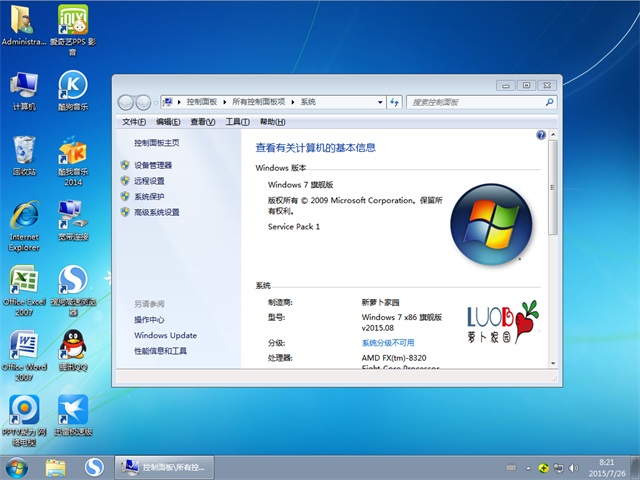Expand the 控制面板 breadcrumb arrow in address bar
Viewport: 640px width, 480px height.
223,102
